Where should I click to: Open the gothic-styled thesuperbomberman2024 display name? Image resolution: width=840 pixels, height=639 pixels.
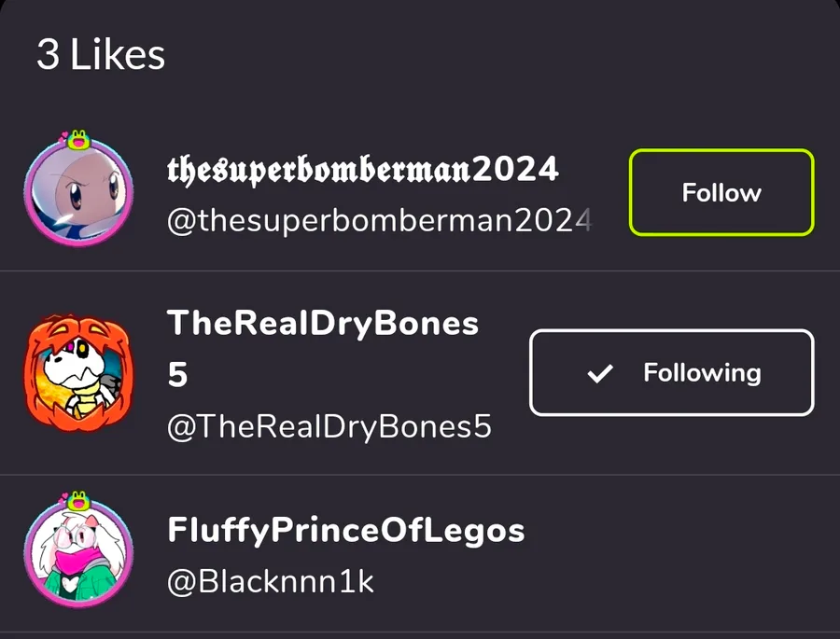pos(362,170)
